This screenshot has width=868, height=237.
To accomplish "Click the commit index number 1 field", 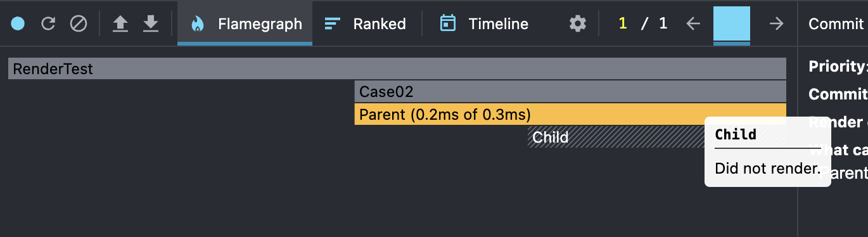I will tap(623, 24).
